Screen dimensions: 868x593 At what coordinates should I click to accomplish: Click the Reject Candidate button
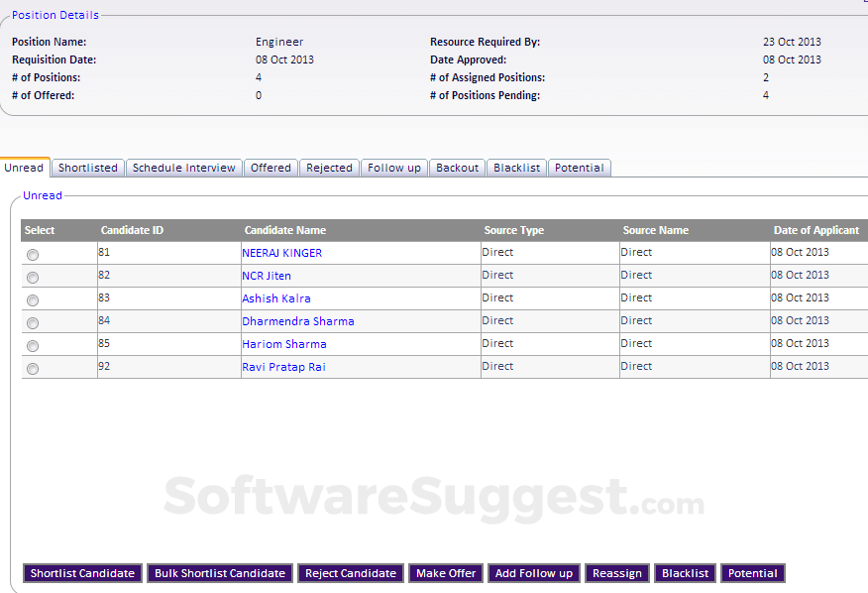351,573
